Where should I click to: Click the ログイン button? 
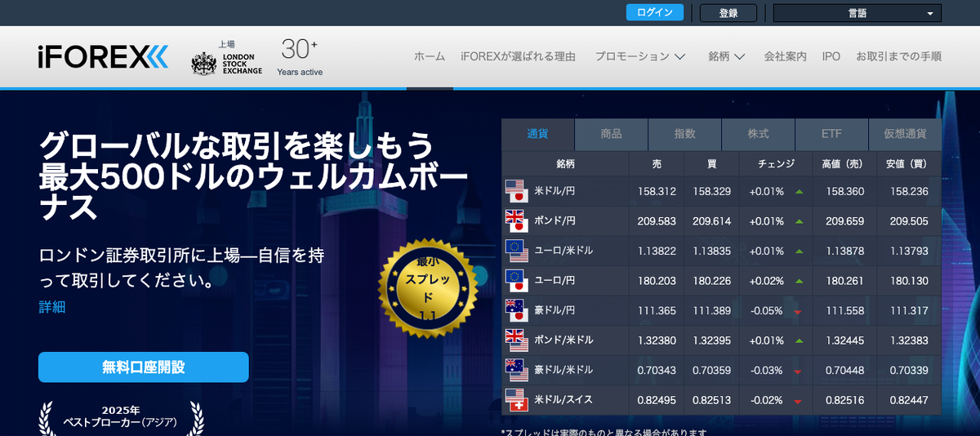pyautogui.click(x=655, y=12)
